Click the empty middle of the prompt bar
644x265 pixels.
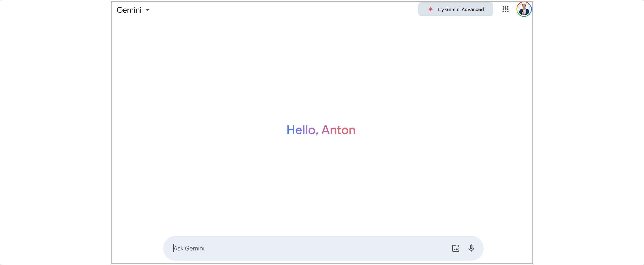(x=322, y=248)
